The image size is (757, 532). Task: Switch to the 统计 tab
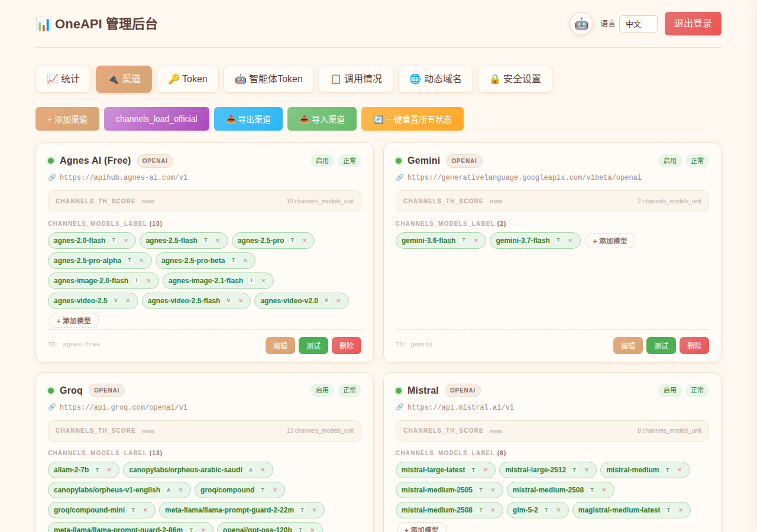(x=63, y=79)
